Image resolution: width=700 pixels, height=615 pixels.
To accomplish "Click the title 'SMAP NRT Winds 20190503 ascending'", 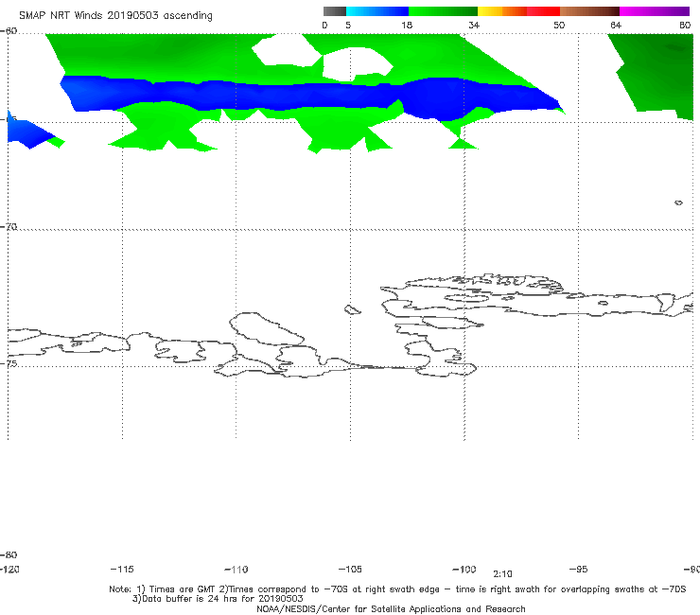I will click(115, 15).
